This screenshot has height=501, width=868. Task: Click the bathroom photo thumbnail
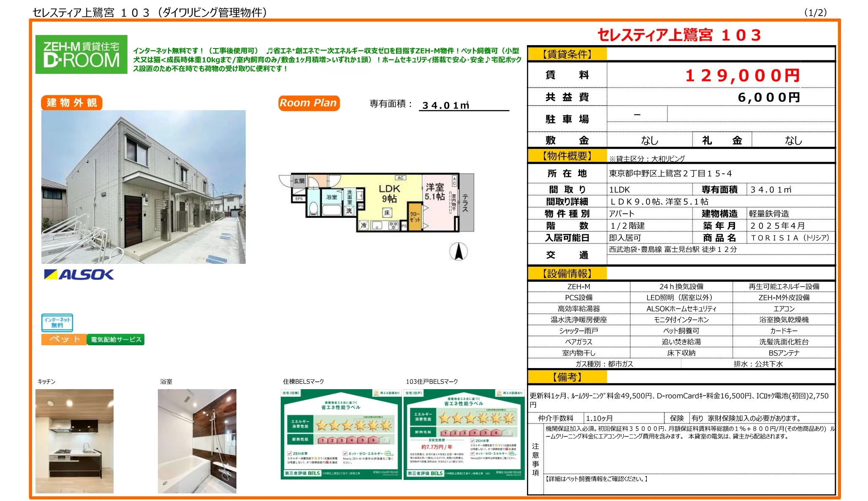197,441
